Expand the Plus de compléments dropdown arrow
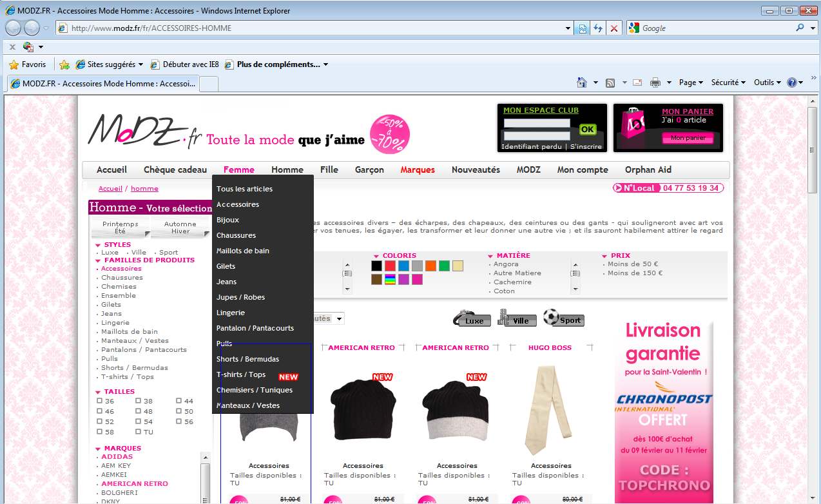 (x=326, y=64)
